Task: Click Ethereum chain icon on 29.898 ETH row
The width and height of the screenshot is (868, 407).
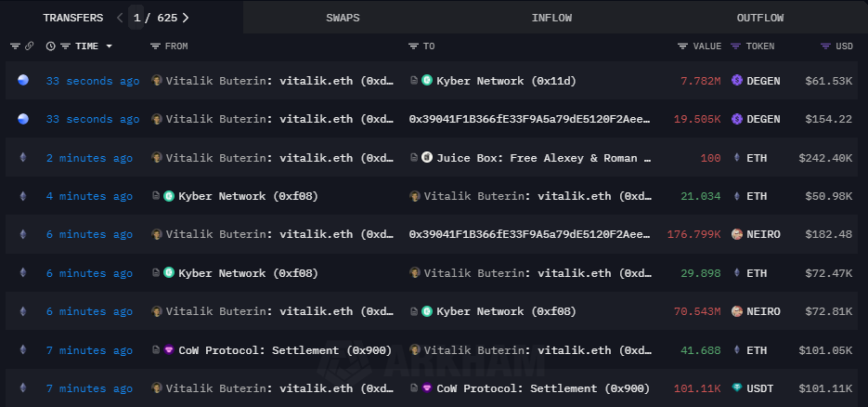Action: coord(22,272)
